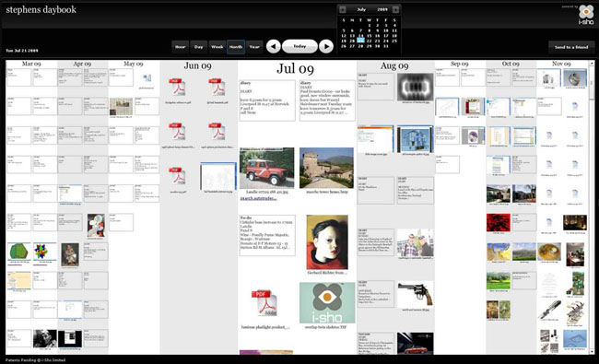Select the Mar 09 month header
This screenshot has height=364, width=599.
(31, 64)
